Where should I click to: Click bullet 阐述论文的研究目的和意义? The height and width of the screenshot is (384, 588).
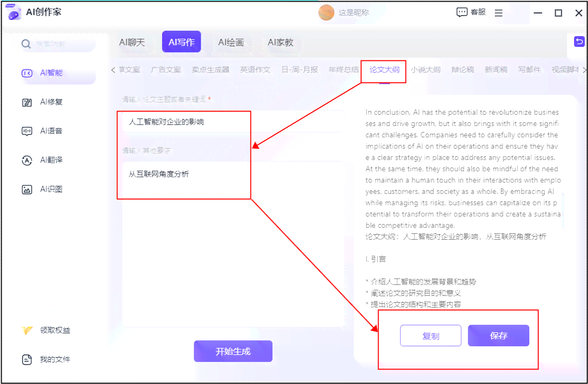413,293
